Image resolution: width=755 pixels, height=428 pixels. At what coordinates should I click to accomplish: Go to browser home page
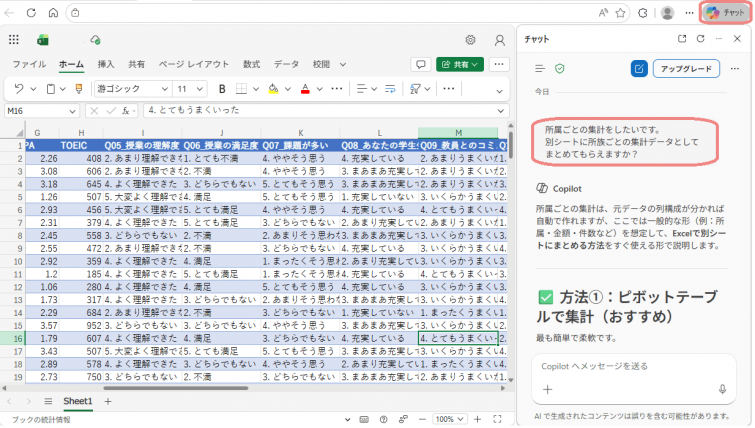[x=53, y=13]
